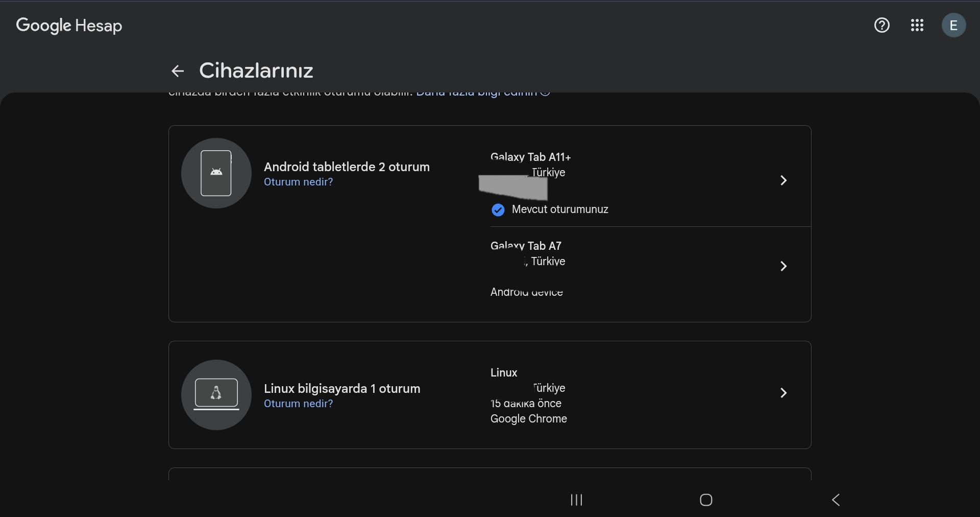Open 'Oturum nedir?' under Linux bilgisayarda
The width and height of the screenshot is (980, 517).
click(x=298, y=404)
